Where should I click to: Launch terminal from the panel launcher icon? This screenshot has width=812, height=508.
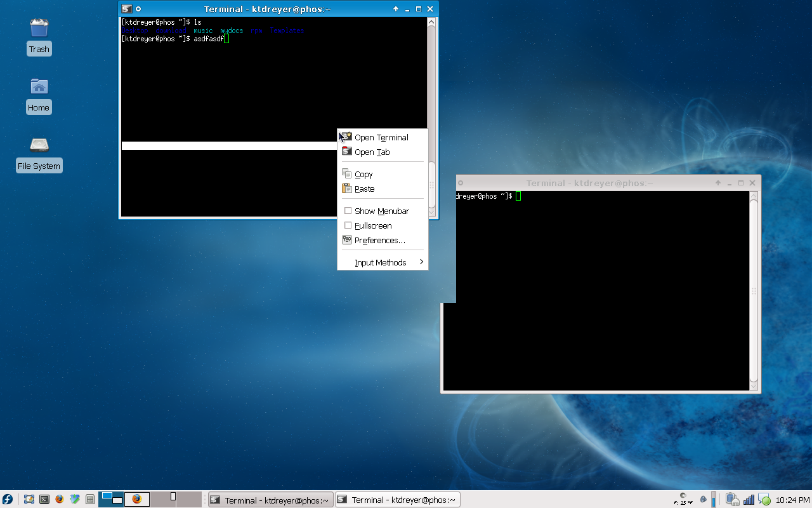[44, 500]
